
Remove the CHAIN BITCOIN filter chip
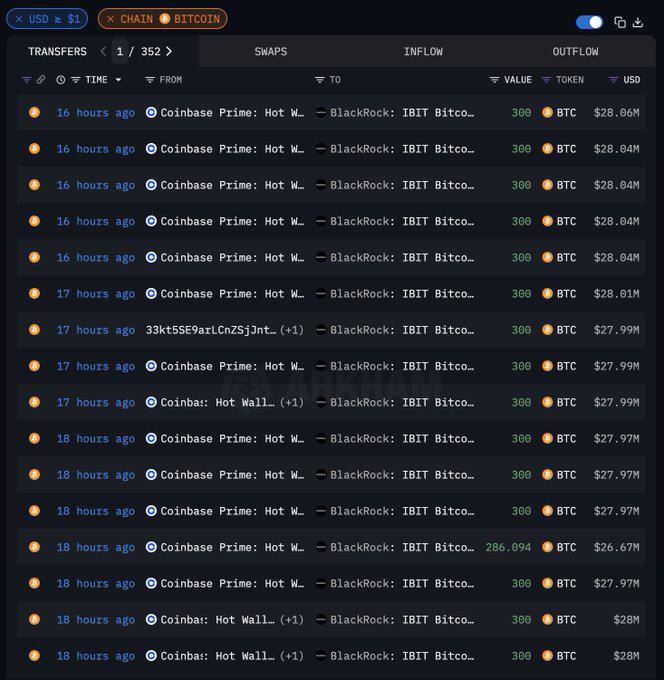point(111,19)
